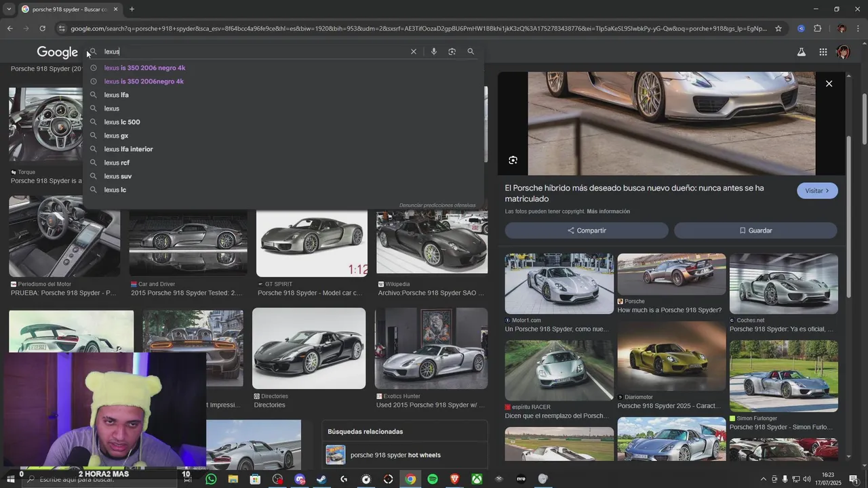Open Google Lens image search icon
868x488 pixels.
tap(452, 52)
